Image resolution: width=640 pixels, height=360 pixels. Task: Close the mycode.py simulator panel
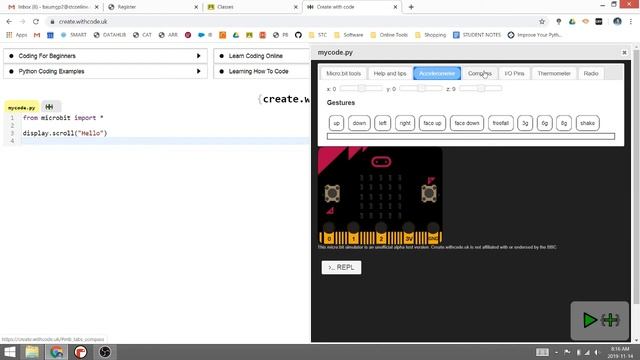[x=624, y=52]
